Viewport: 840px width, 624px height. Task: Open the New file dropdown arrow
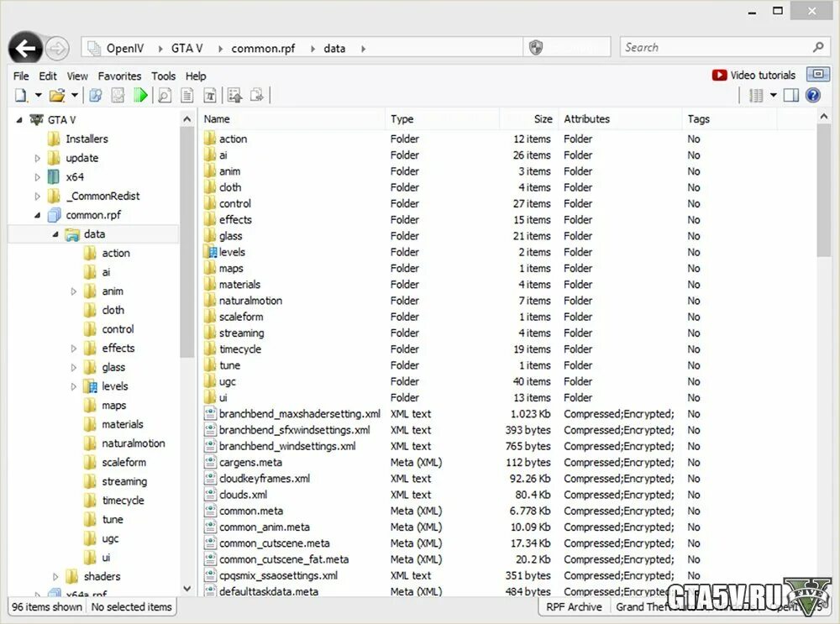click(39, 96)
